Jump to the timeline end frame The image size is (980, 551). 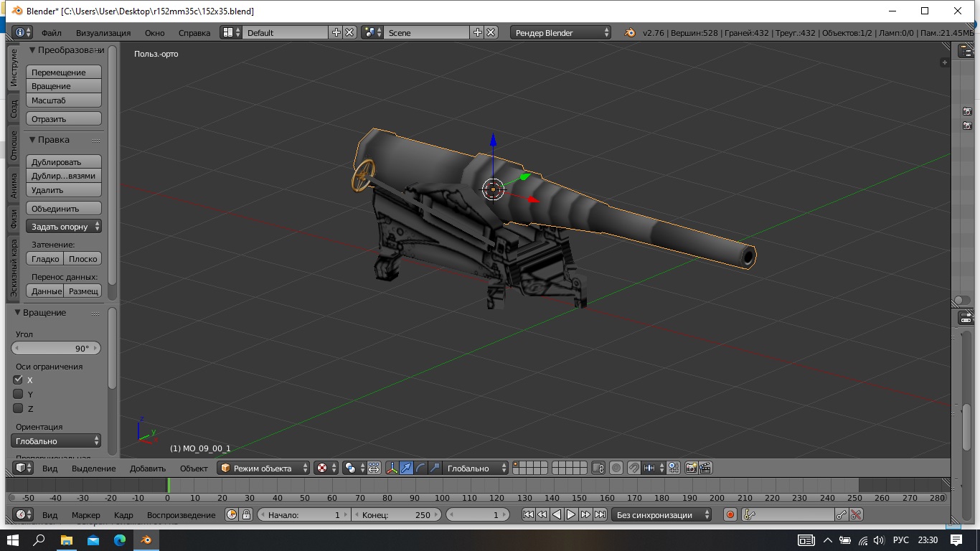click(600, 514)
